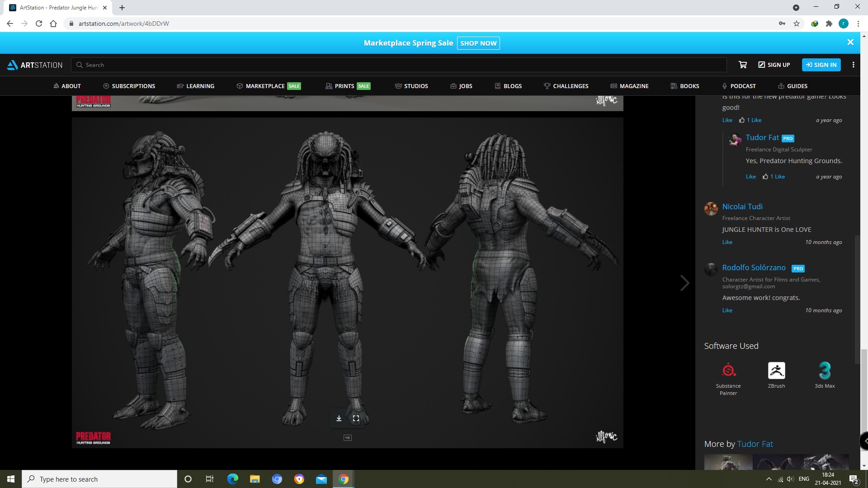Open the Marketplace menu item
Screen dimensions: 868x488
(265, 86)
